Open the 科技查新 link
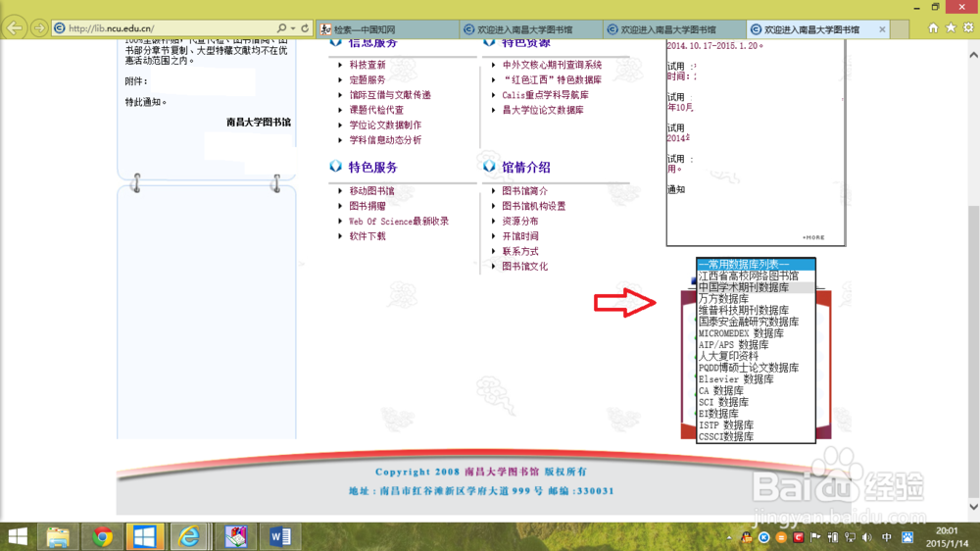This screenshot has width=980, height=551. tap(367, 65)
